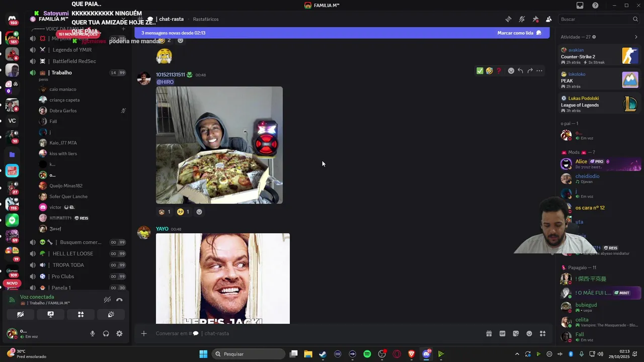Click the Windows Start button

point(203,354)
